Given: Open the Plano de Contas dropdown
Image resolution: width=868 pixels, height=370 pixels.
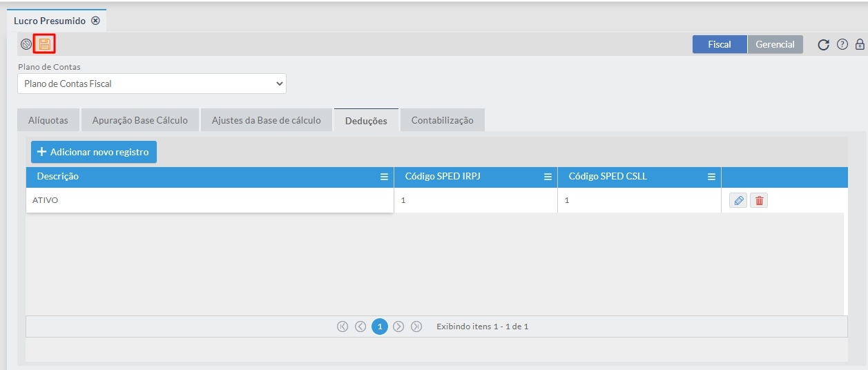Looking at the screenshot, I should 152,84.
